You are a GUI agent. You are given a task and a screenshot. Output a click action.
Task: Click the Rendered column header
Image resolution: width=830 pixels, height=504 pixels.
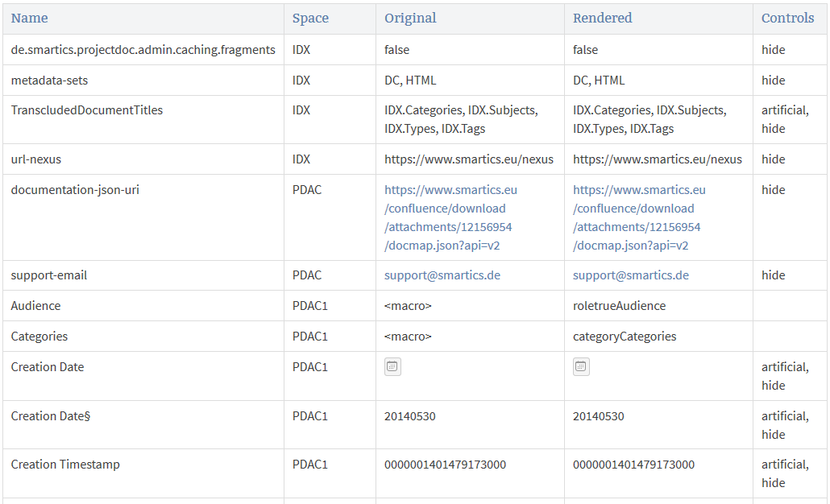tap(602, 18)
